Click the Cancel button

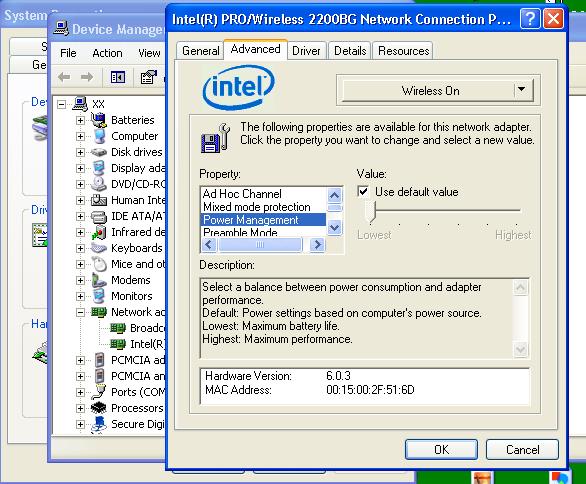(522, 450)
